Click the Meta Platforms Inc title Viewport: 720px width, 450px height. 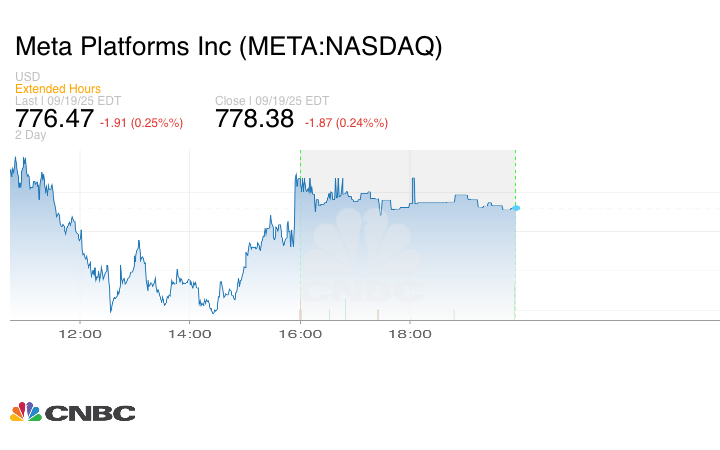point(228,47)
